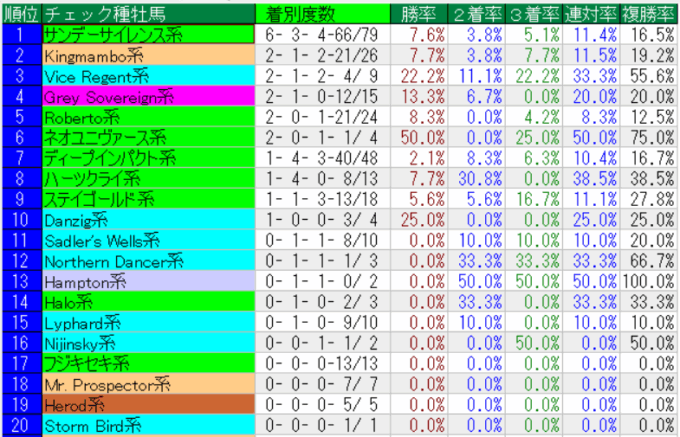Select the ディープインパクト系 cell

[x=148, y=158]
